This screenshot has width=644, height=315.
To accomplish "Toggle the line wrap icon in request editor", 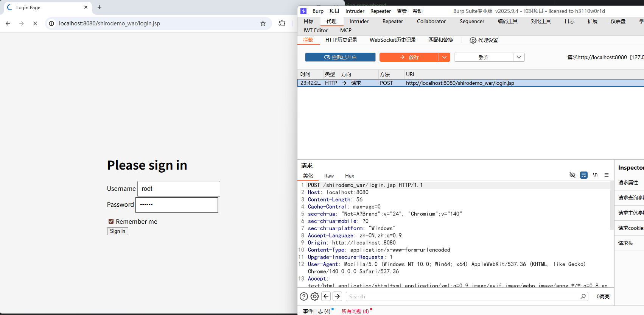I will click(584, 175).
